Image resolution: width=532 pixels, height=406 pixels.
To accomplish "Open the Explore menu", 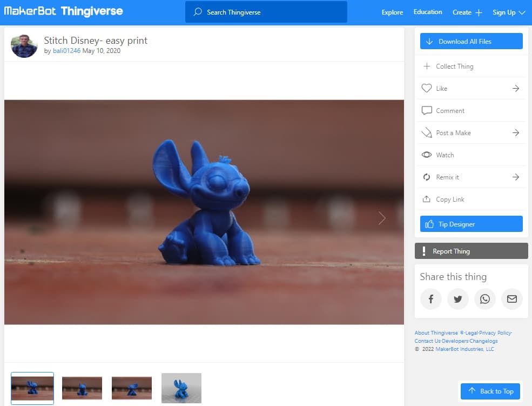I will [x=392, y=12].
